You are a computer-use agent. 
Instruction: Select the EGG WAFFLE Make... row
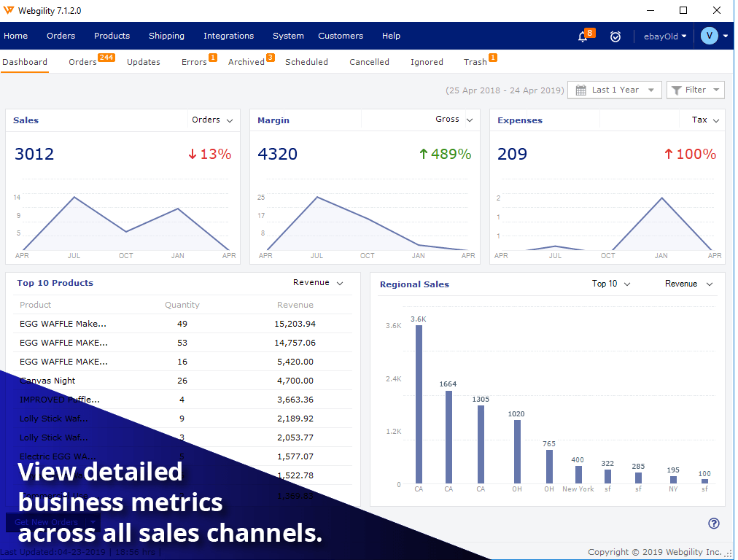[x=182, y=324]
